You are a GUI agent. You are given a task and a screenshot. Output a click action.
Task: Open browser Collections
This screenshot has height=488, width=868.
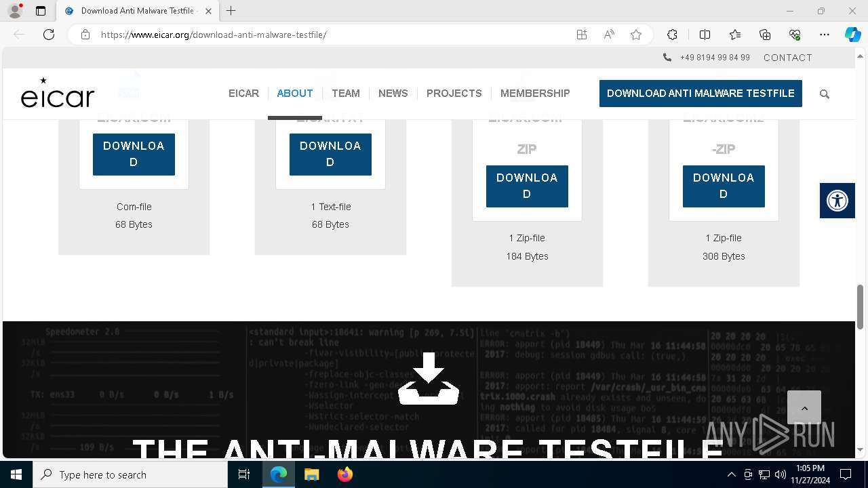[765, 35]
